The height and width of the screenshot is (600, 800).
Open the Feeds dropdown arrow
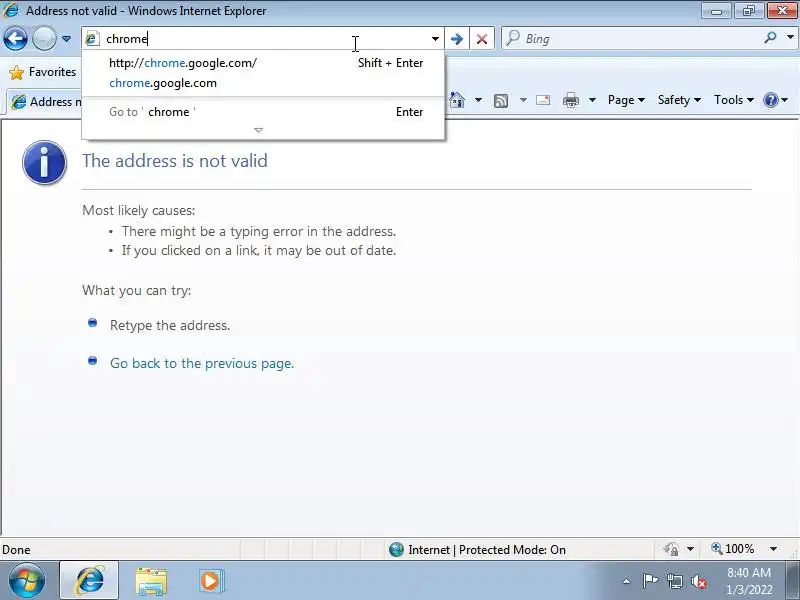click(523, 100)
